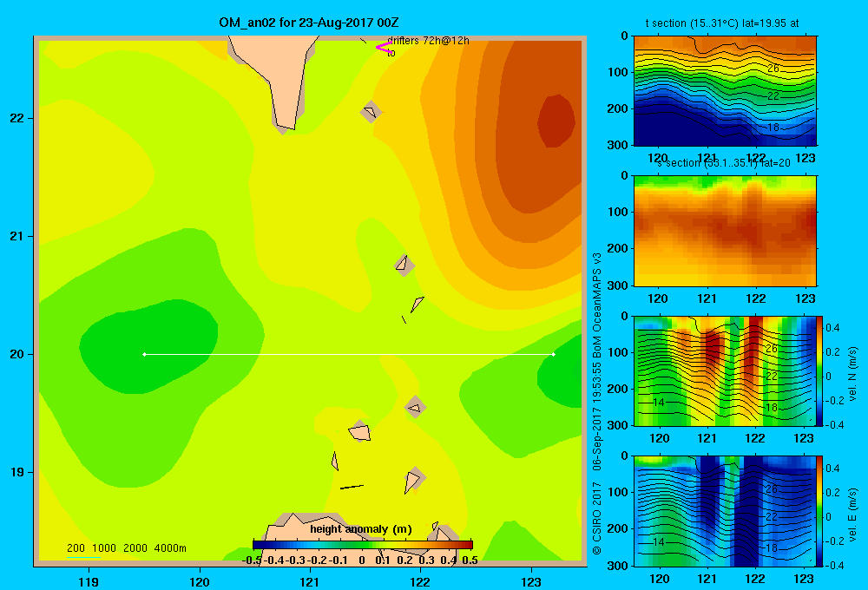Click the '-0.5' value on height anomaly scale
The height and width of the screenshot is (590, 868).
click(252, 560)
